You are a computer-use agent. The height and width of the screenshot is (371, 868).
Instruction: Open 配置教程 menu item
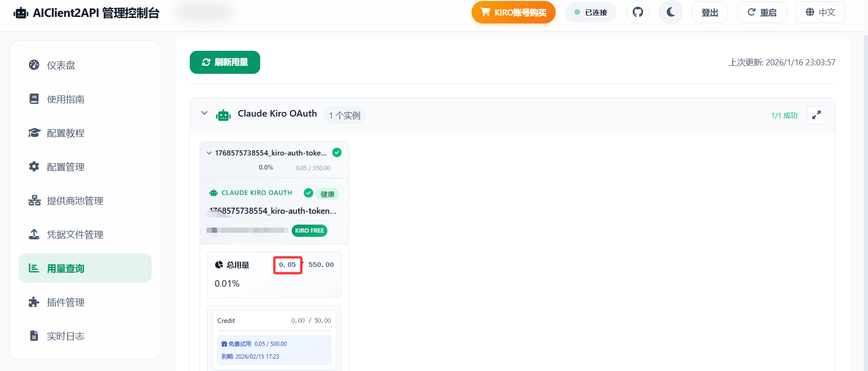point(85,133)
